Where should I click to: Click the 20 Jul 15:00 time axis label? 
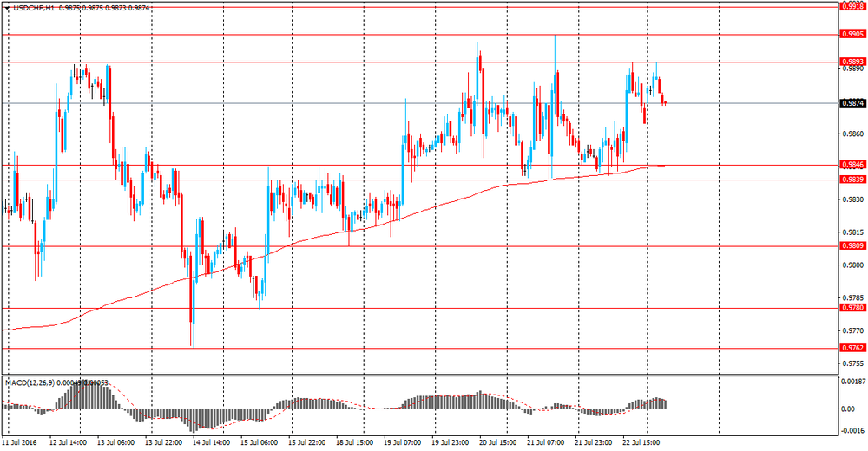(x=497, y=442)
